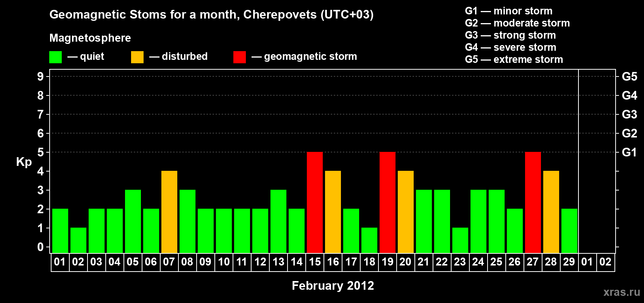
Task: Click the green bar for February 08
Action: click(188, 222)
